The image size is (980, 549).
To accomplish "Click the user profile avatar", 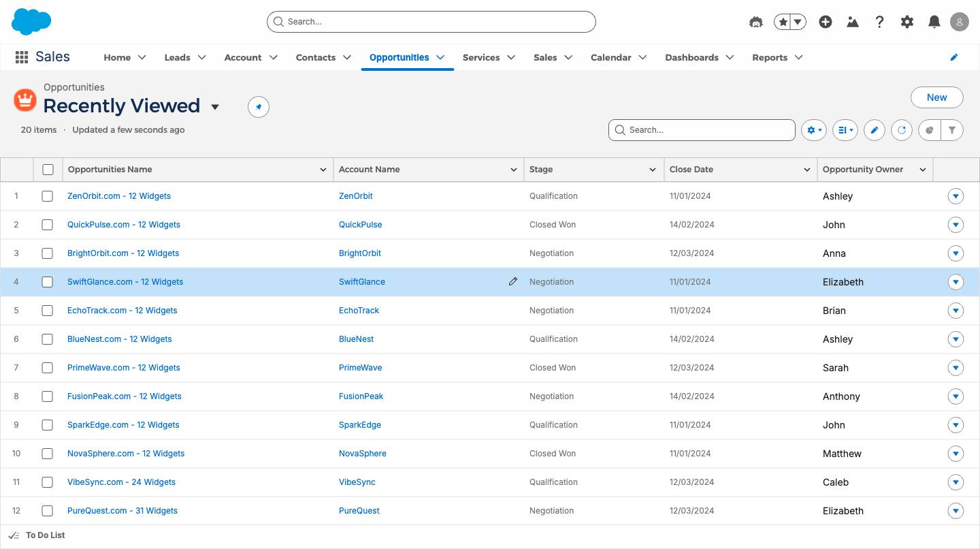I will pyautogui.click(x=960, y=22).
